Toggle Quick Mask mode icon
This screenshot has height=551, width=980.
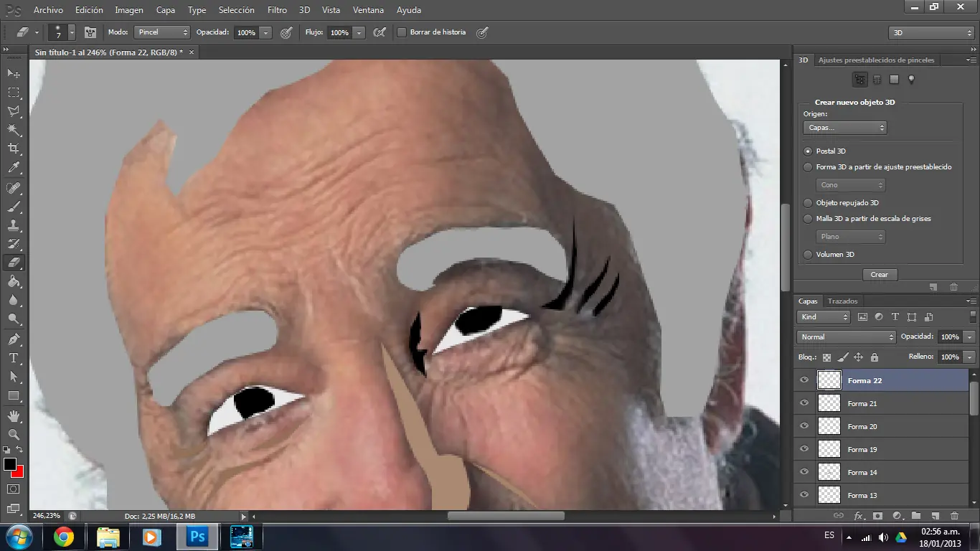click(x=14, y=489)
